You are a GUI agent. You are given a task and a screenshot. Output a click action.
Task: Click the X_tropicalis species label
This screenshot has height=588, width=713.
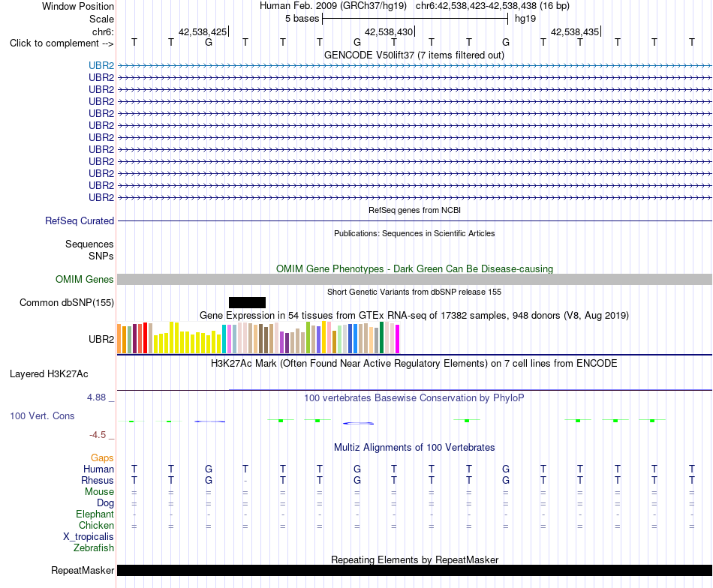click(89, 537)
